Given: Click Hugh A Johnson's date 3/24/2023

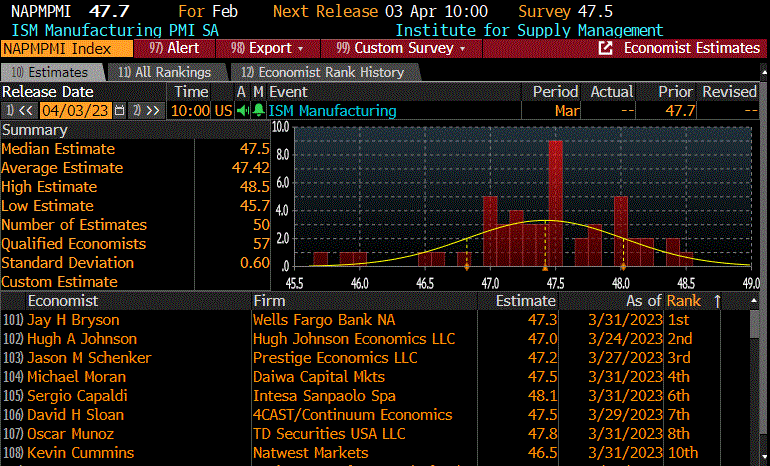Looking at the screenshot, I should tap(625, 339).
